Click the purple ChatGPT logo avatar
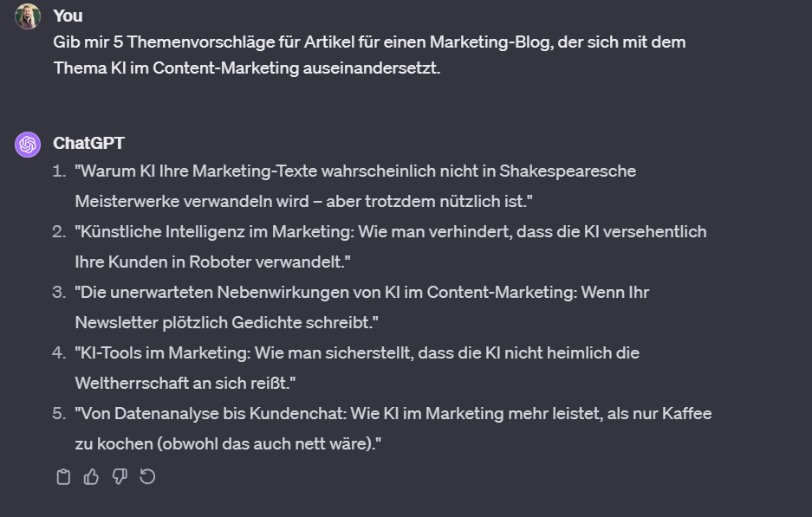Viewport: 812px width, 517px height. [28, 144]
